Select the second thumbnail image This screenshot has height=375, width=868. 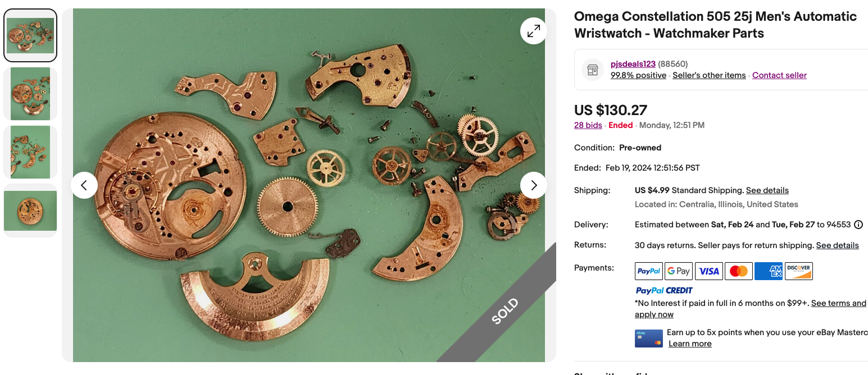pos(30,93)
